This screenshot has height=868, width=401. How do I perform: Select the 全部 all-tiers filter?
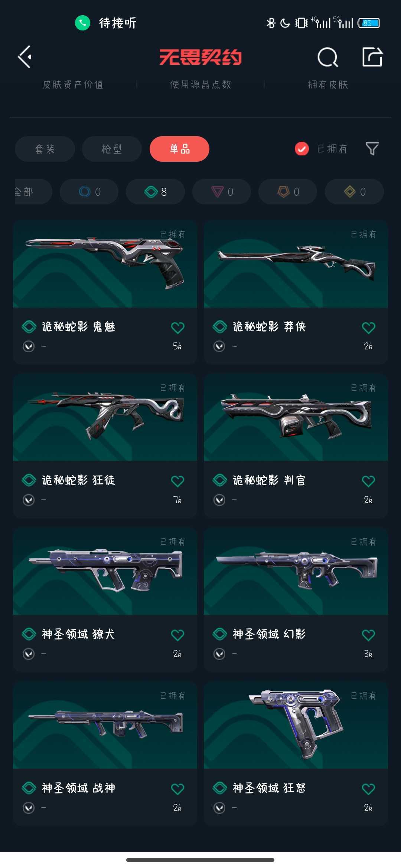(33, 192)
